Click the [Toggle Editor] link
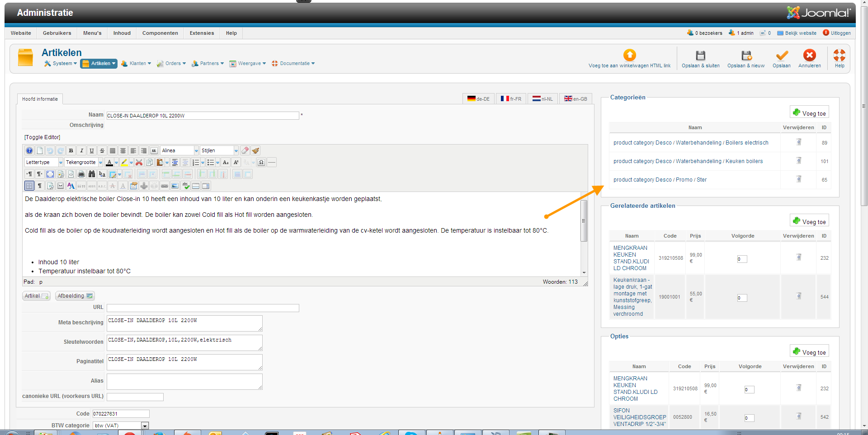868x435 pixels. 42,137
